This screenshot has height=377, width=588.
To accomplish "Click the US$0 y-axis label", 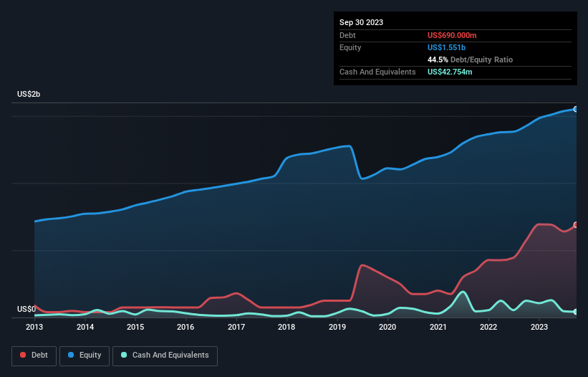I will pos(26,309).
